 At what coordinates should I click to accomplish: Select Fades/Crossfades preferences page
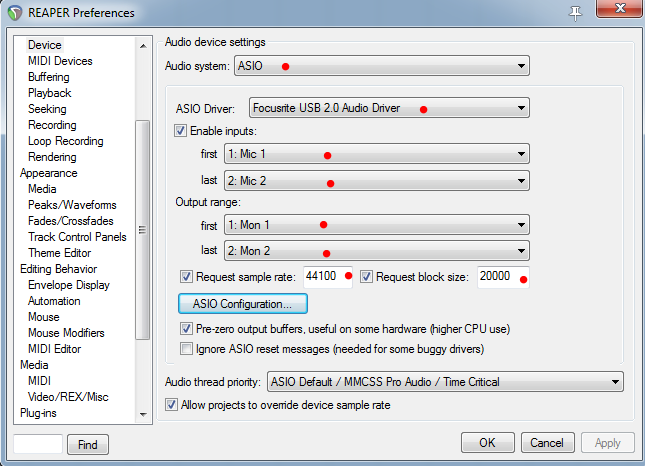click(70, 221)
